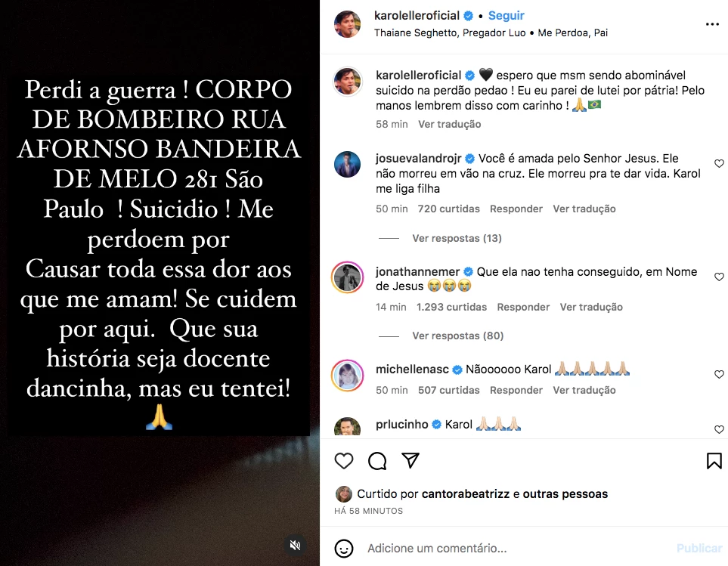This screenshot has height=566, width=728.
Task: Follow karolelleroficial via Seguir
Action: click(x=506, y=16)
